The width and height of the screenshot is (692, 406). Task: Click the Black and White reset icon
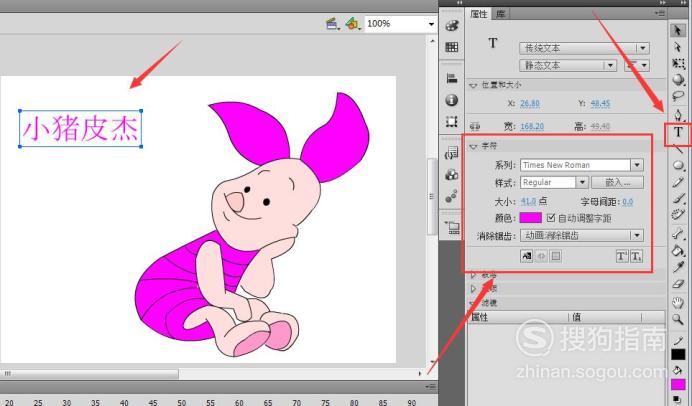click(676, 400)
